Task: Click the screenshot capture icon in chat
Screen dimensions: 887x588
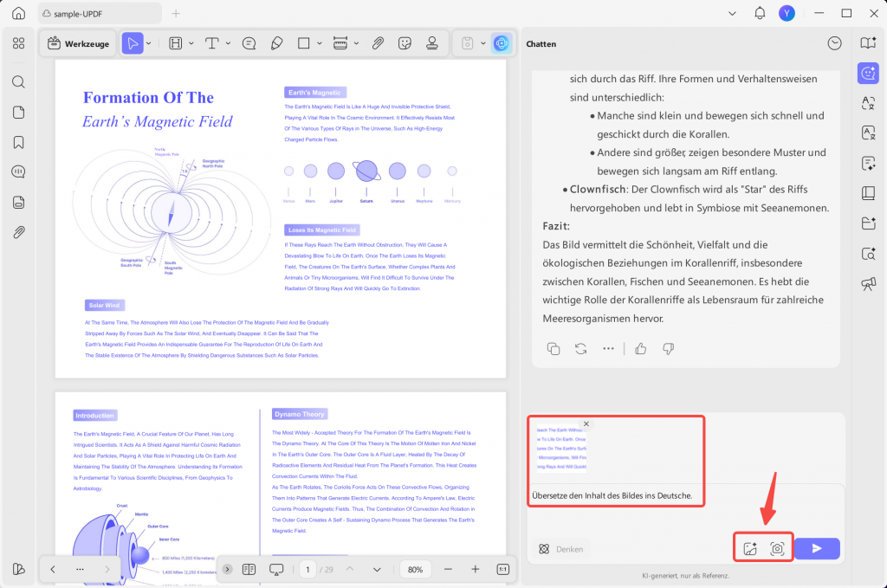Action: point(777,548)
